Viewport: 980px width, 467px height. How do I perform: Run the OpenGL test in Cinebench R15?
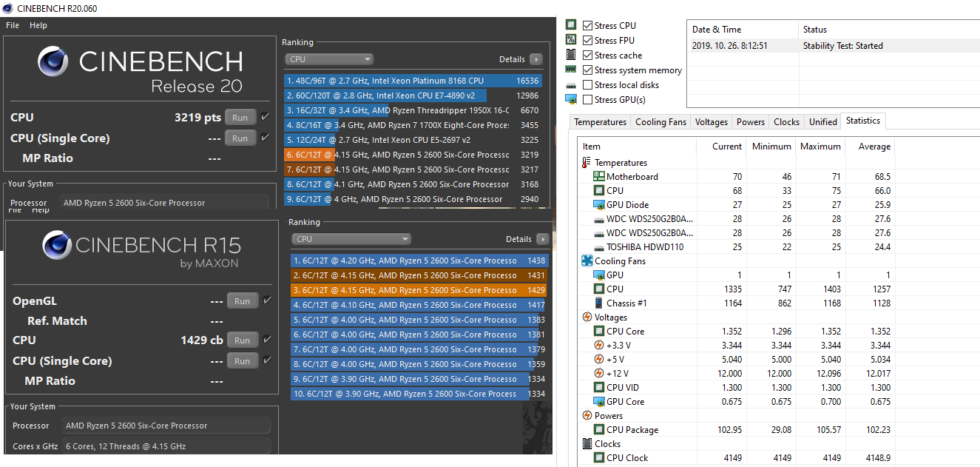(x=243, y=300)
